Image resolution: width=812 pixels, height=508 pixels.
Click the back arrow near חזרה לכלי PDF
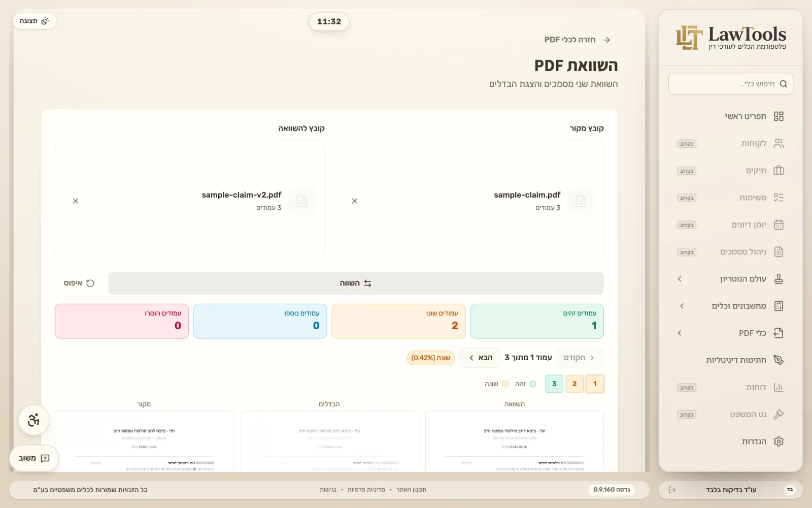point(606,40)
